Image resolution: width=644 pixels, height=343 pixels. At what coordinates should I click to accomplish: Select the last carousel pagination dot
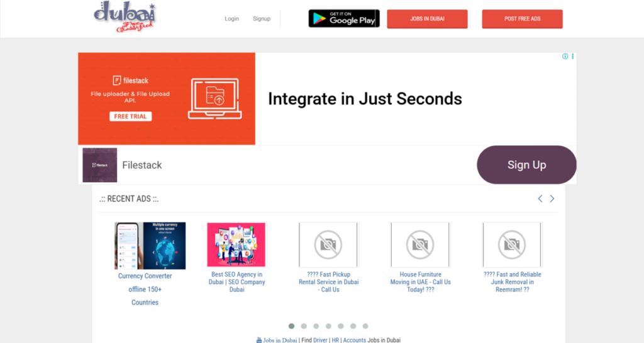click(x=365, y=326)
